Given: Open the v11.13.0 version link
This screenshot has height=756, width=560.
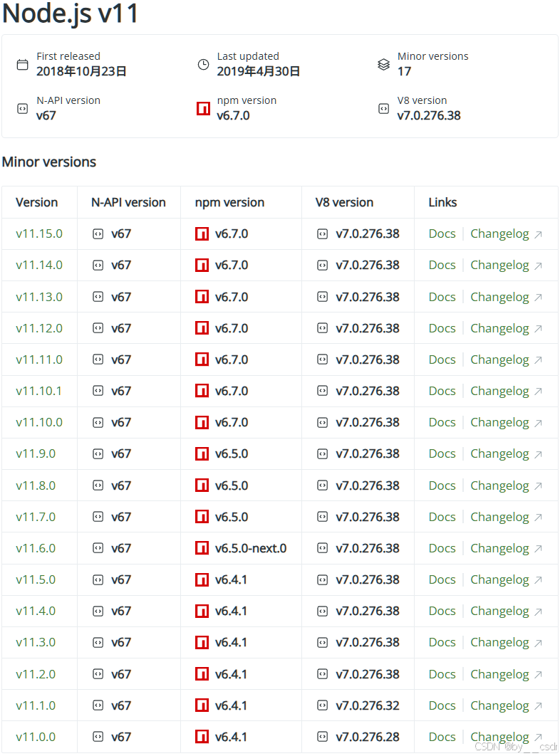Looking at the screenshot, I should (x=39, y=297).
